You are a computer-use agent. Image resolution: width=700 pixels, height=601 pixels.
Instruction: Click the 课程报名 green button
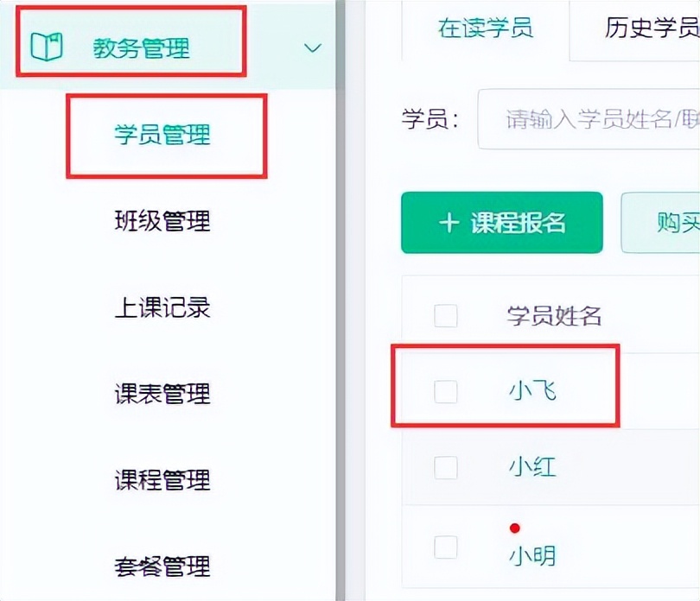point(501,223)
